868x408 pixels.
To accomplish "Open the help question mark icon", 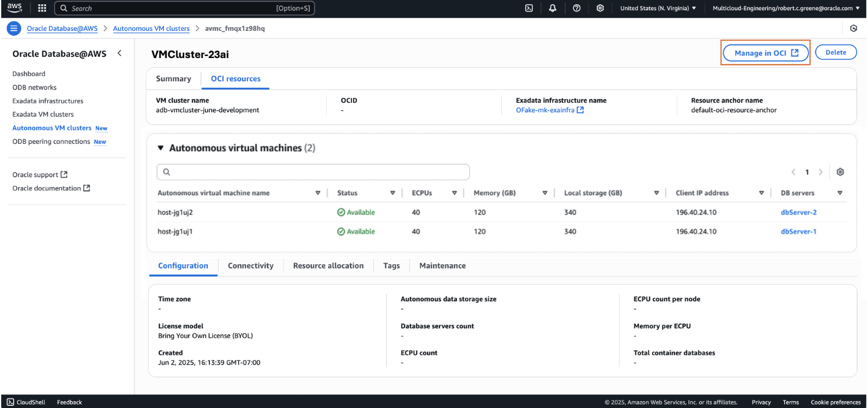I will (x=577, y=8).
